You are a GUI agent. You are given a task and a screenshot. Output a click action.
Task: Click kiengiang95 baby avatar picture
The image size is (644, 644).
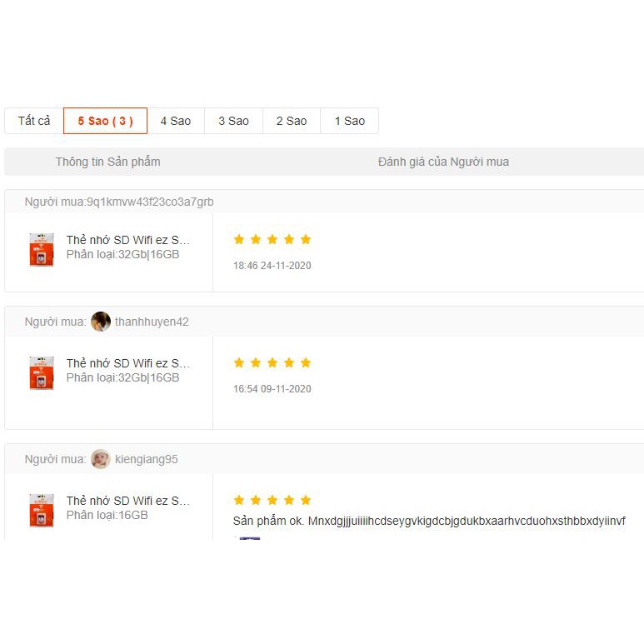tap(101, 459)
